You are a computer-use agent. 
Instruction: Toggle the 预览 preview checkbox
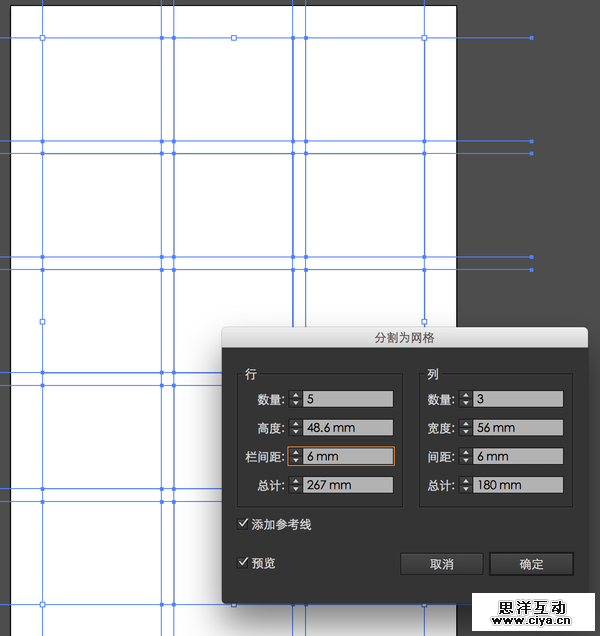point(243,563)
